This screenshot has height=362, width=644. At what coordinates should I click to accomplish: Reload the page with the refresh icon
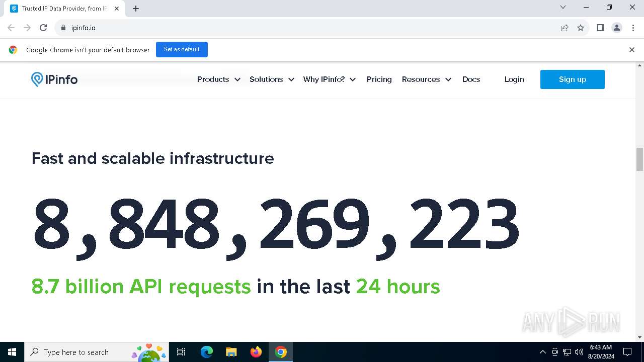pos(43,28)
